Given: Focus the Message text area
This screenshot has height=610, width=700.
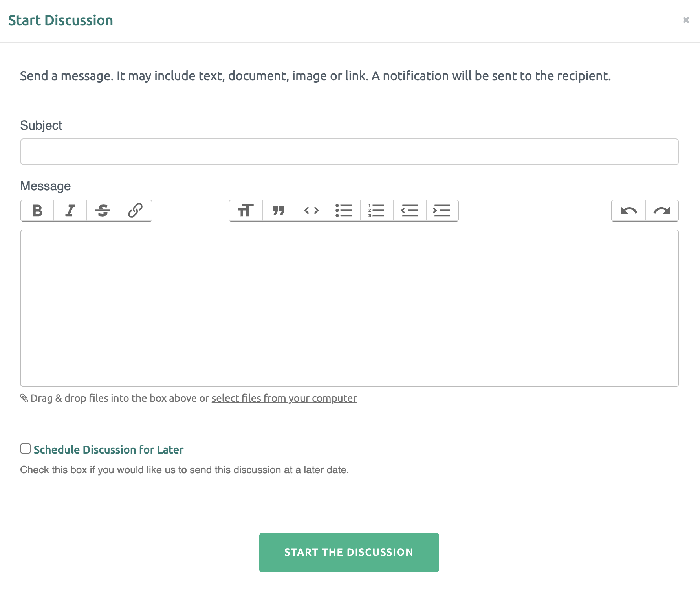Looking at the screenshot, I should tap(350, 308).
